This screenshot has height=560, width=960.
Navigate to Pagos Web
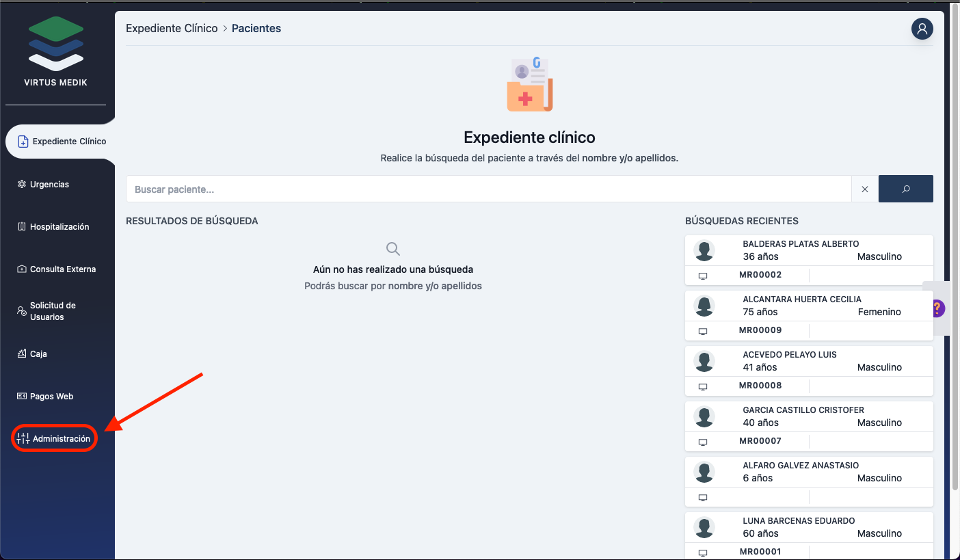point(51,397)
